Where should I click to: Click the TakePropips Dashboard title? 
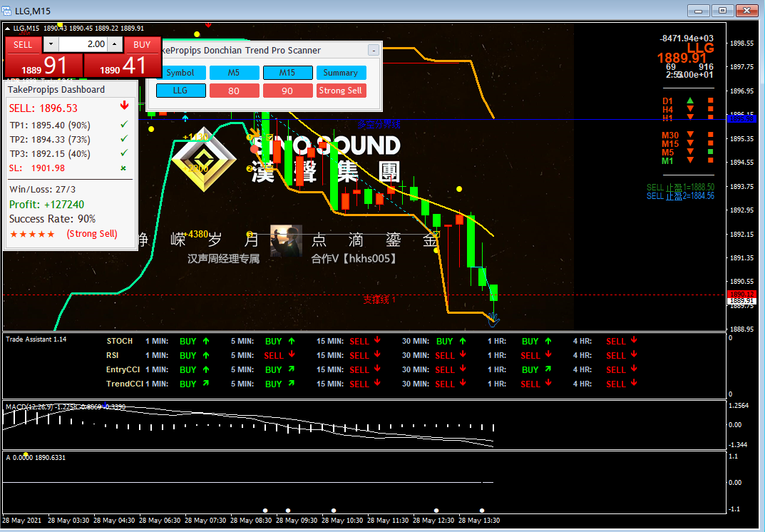pos(56,89)
